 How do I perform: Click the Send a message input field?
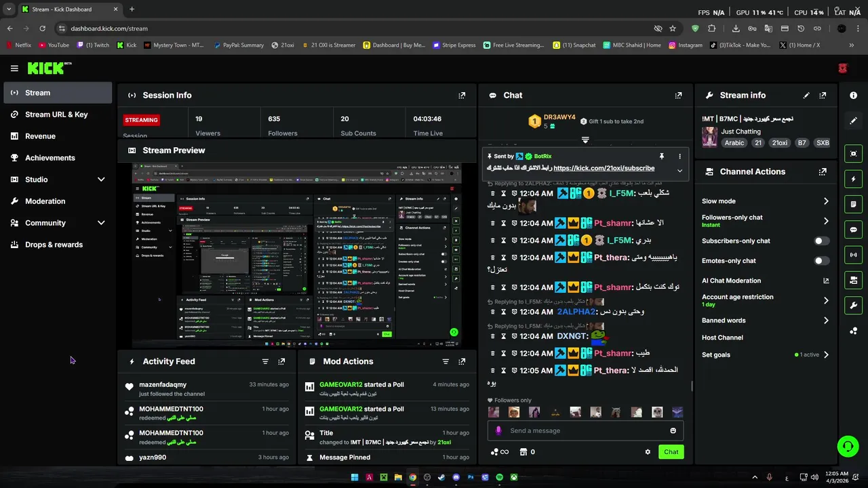[585, 430]
